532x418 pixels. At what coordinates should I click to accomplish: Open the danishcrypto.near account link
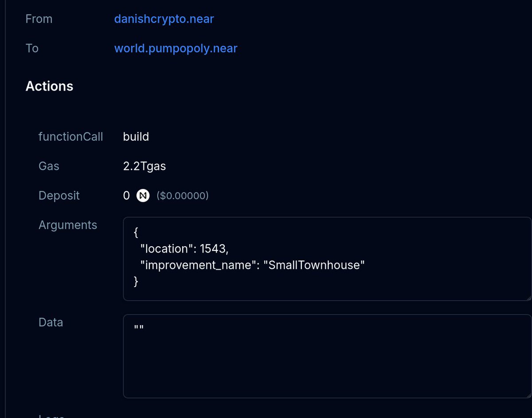[x=164, y=19]
